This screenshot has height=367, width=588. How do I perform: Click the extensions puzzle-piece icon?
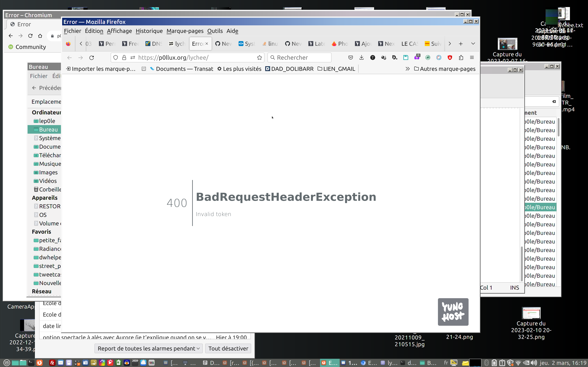(461, 57)
